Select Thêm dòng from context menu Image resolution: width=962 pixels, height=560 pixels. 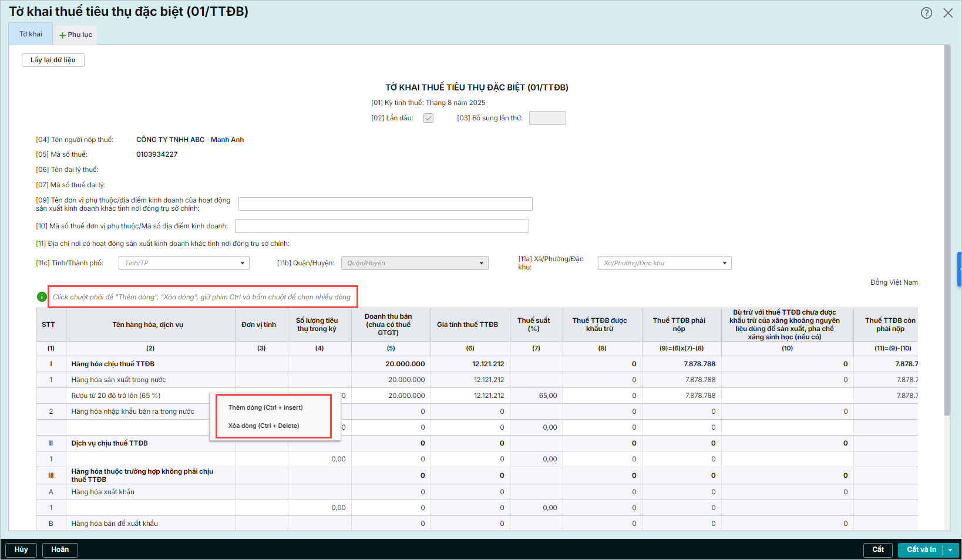pyautogui.click(x=265, y=407)
